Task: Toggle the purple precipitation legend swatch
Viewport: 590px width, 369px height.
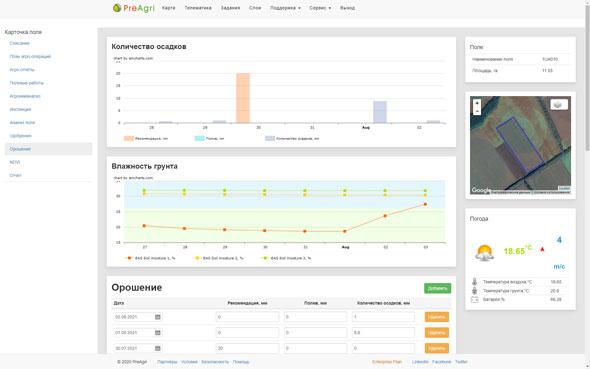Action: pos(270,138)
